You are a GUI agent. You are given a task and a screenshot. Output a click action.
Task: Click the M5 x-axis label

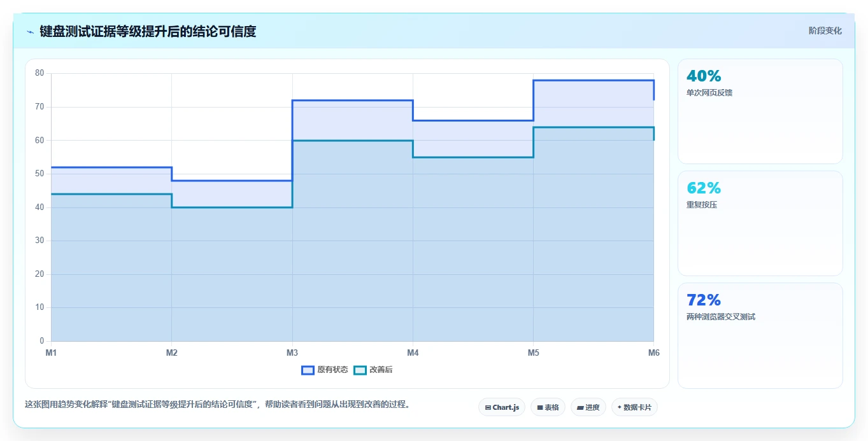click(533, 353)
